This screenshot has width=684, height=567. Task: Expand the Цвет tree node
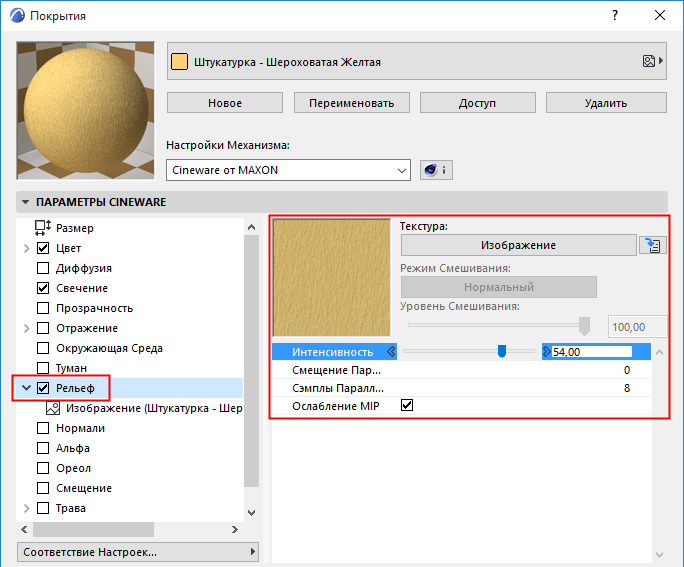tap(26, 248)
